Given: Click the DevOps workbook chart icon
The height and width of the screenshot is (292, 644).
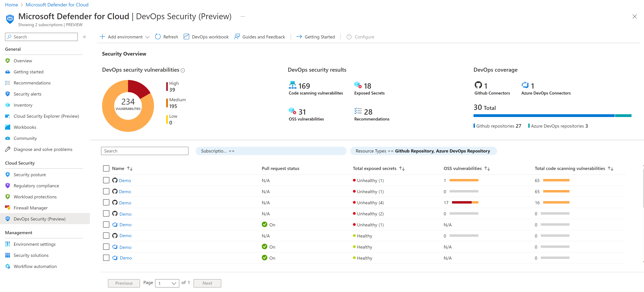Looking at the screenshot, I should pos(186,37).
